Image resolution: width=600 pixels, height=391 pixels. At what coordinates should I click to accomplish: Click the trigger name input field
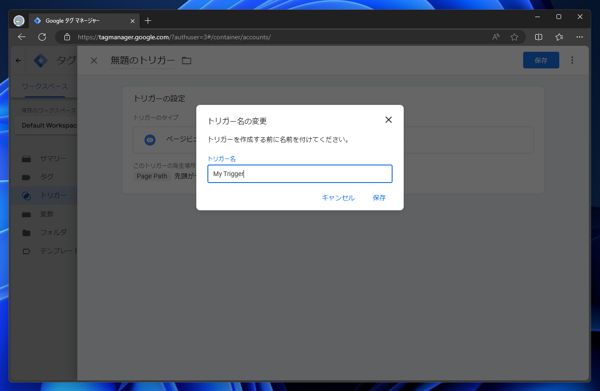click(300, 174)
